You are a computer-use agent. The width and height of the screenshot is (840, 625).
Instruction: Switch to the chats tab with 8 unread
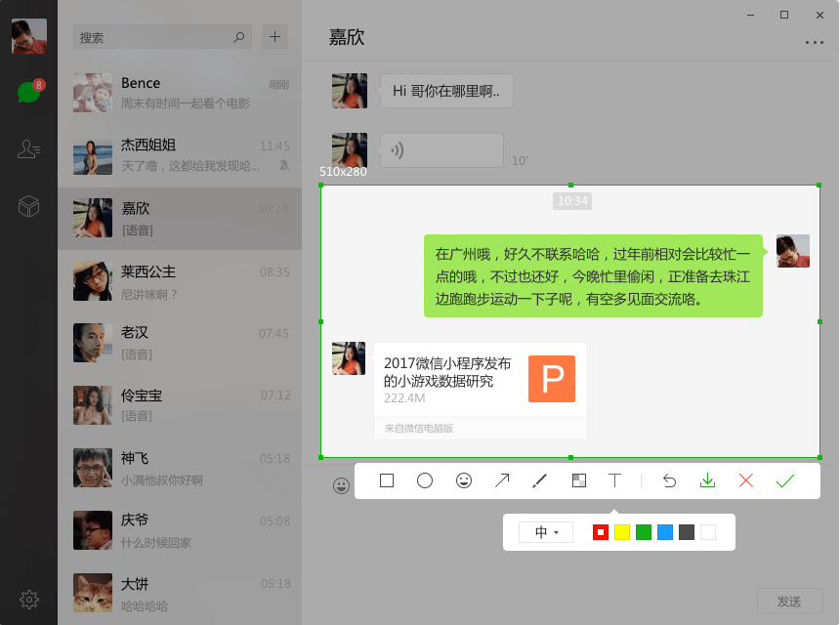tap(29, 92)
